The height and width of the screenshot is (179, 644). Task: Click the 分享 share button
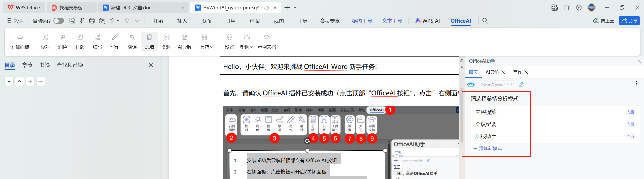tap(629, 21)
